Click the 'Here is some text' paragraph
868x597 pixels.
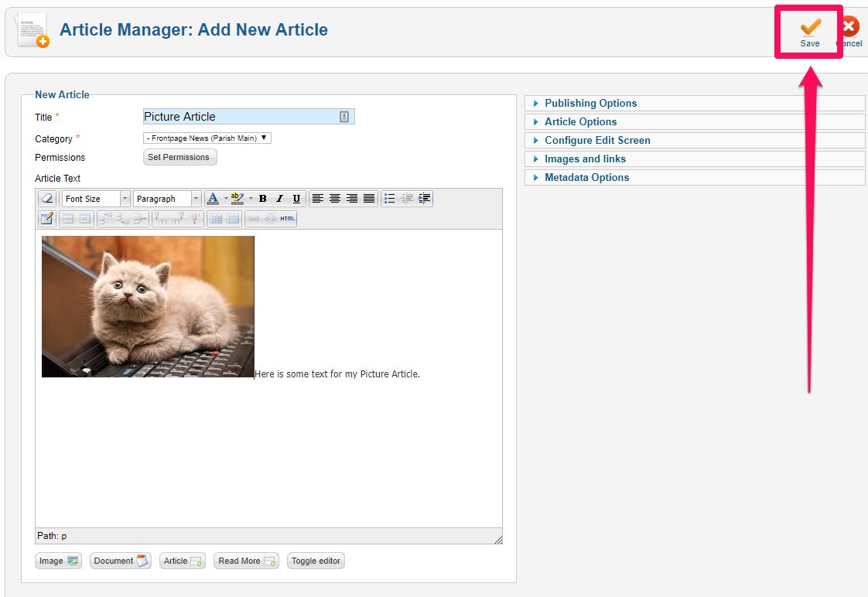click(337, 374)
